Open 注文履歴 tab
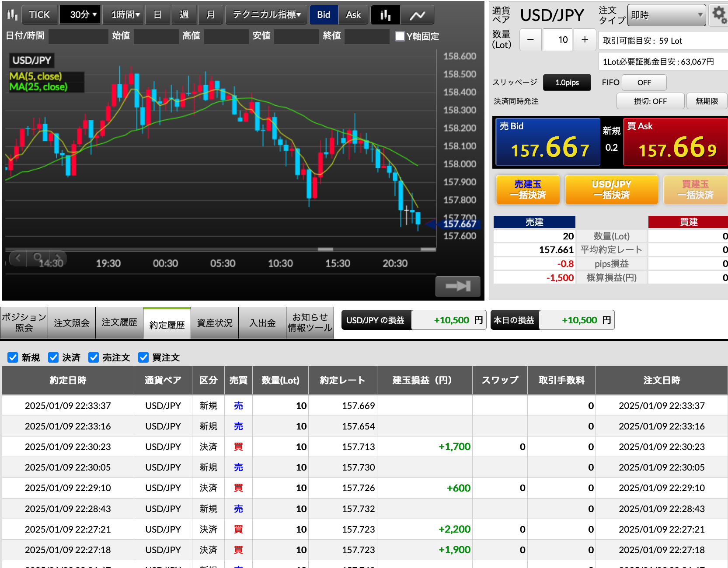Image resolution: width=728 pixels, height=568 pixels. pyautogui.click(x=119, y=323)
